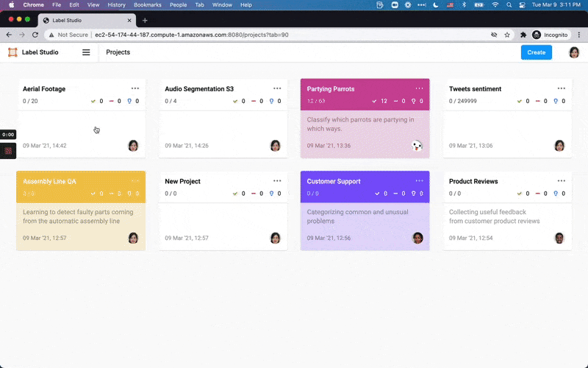Open the hamburger navigation menu
The image size is (588, 368).
[86, 52]
